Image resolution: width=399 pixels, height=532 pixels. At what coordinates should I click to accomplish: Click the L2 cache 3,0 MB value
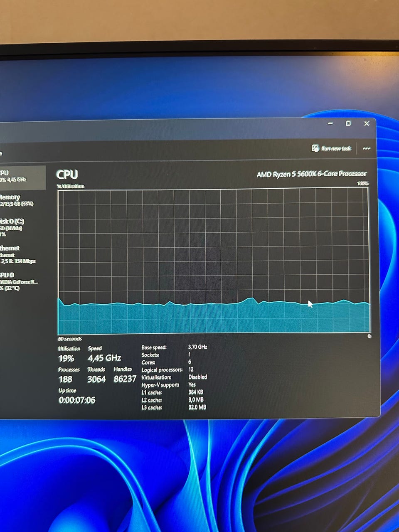click(x=196, y=399)
